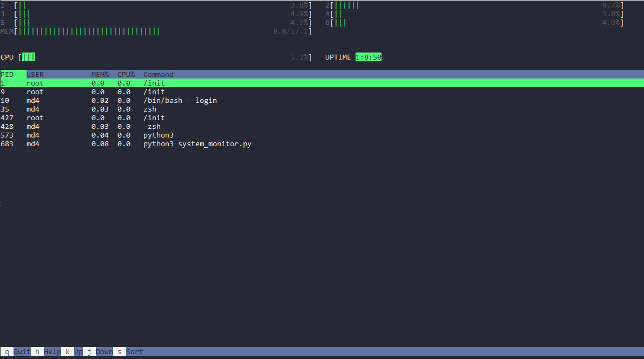Screen dimensions: 644x359
Task: Click the q key hint in footer
Action: (7, 351)
